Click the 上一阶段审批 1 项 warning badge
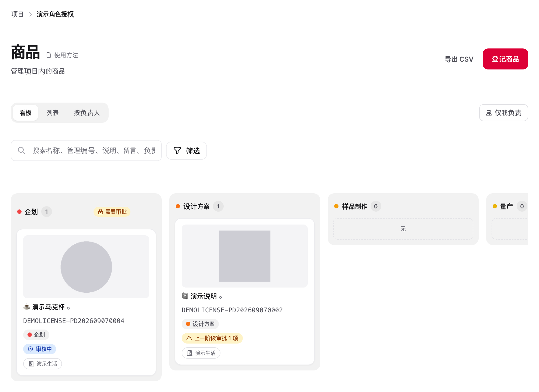The image size is (539, 392). pyautogui.click(x=212, y=338)
